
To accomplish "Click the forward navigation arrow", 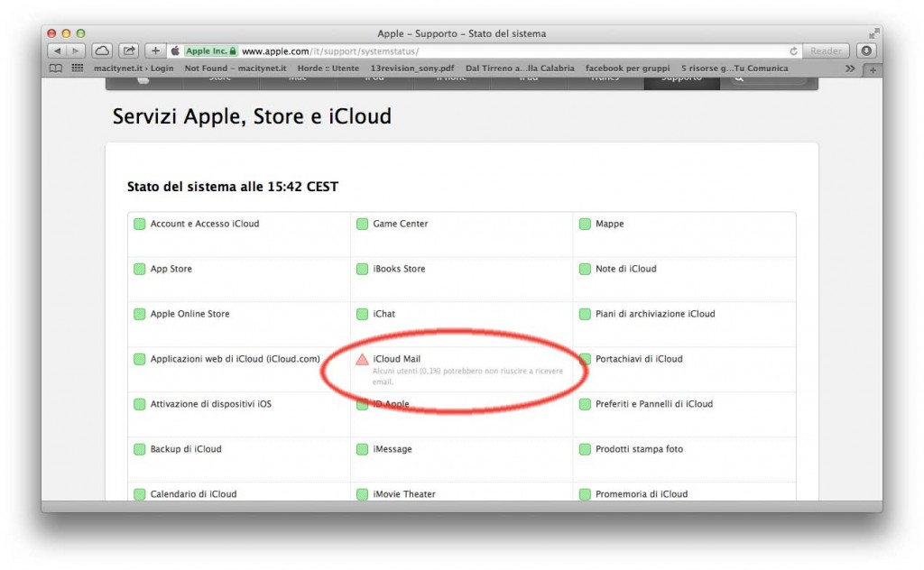I will point(75,51).
